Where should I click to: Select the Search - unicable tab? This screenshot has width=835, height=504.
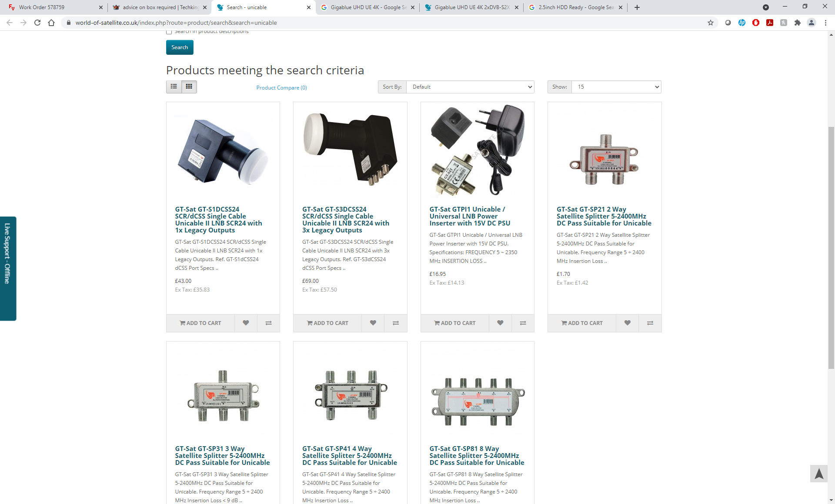coord(264,7)
